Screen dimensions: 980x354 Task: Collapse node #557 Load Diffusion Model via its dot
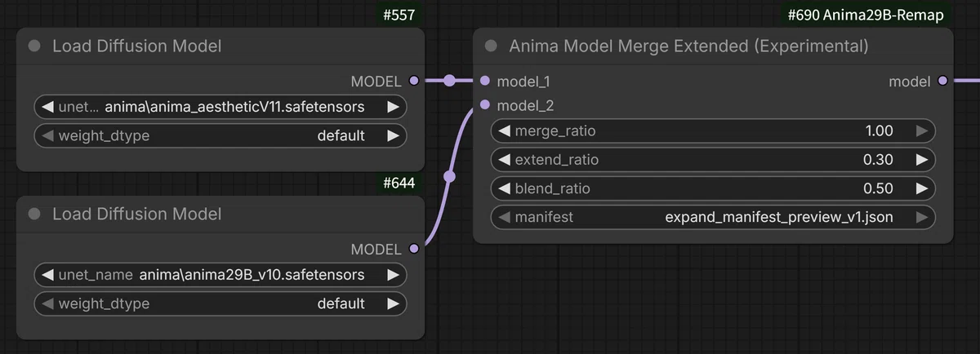tap(34, 46)
